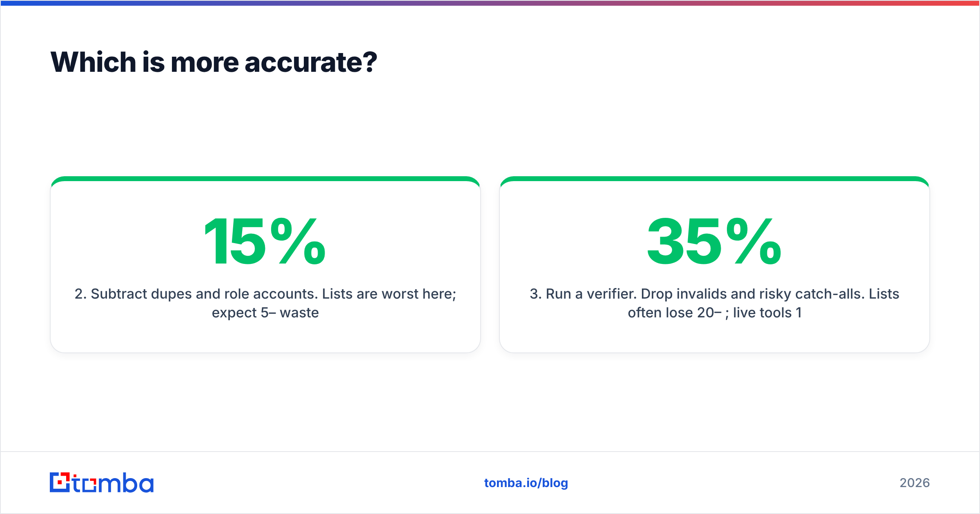This screenshot has height=514, width=980.
Task: Click the green bar atop 35% card
Action: coord(714,179)
